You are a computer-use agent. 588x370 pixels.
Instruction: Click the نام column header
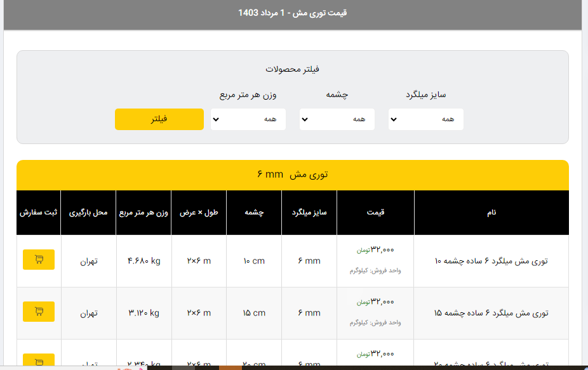point(491,213)
